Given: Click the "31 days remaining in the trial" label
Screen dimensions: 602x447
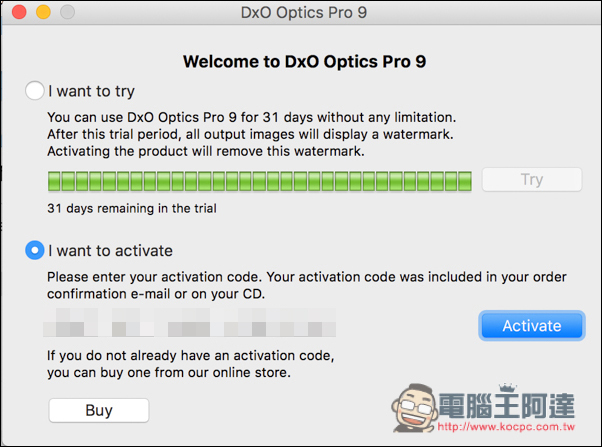Looking at the screenshot, I should (132, 208).
